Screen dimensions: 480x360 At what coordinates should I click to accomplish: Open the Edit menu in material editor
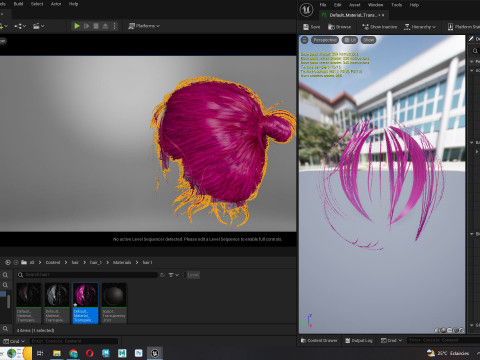click(x=338, y=5)
